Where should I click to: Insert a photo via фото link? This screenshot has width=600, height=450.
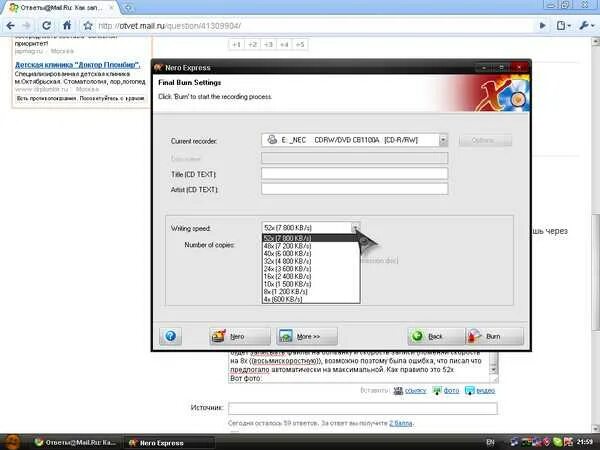[x=452, y=391]
